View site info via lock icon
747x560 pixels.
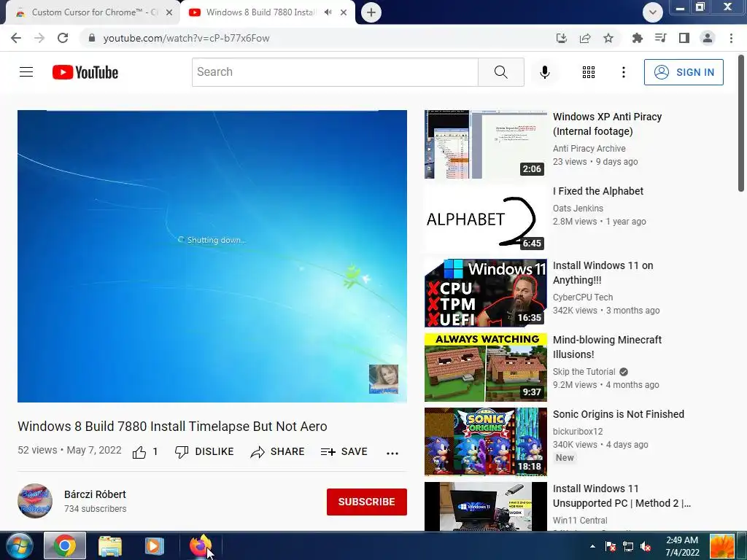(x=92, y=38)
